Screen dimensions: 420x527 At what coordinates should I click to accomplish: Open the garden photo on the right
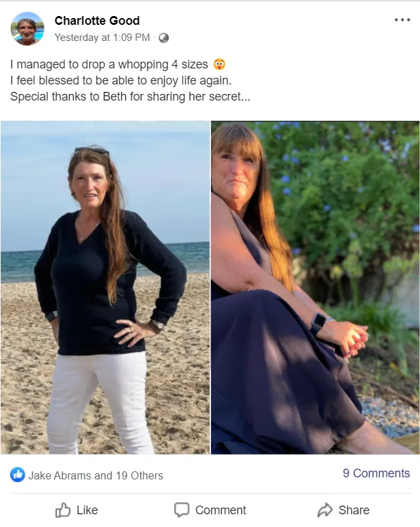point(316,288)
